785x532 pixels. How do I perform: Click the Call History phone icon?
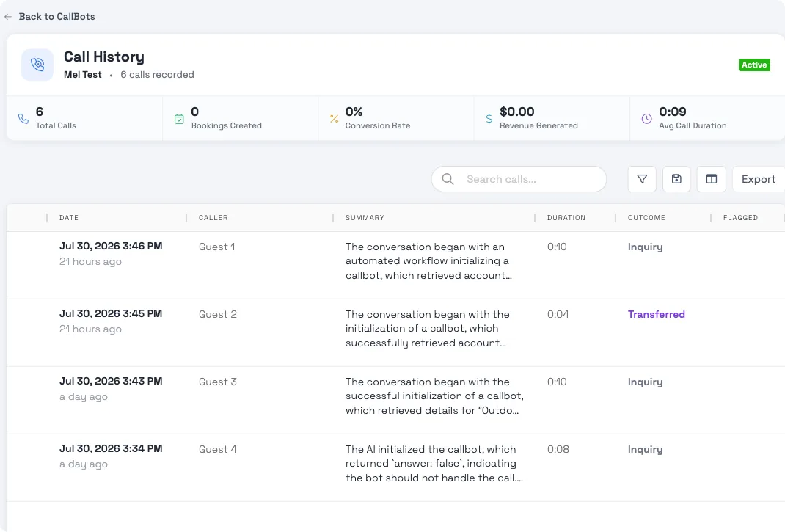point(37,65)
